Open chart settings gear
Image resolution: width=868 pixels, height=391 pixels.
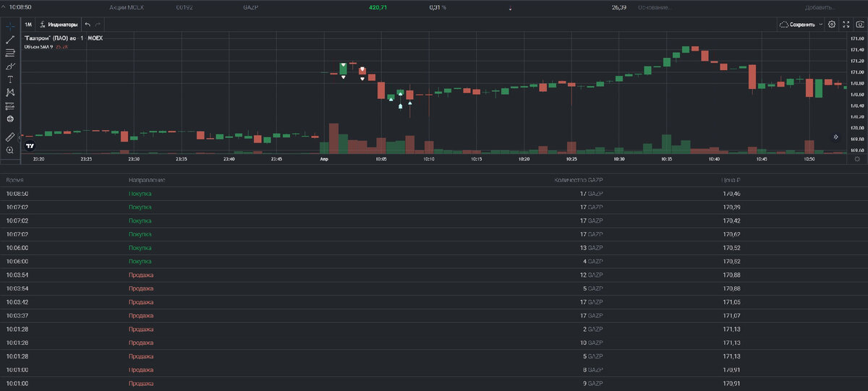[x=832, y=24]
